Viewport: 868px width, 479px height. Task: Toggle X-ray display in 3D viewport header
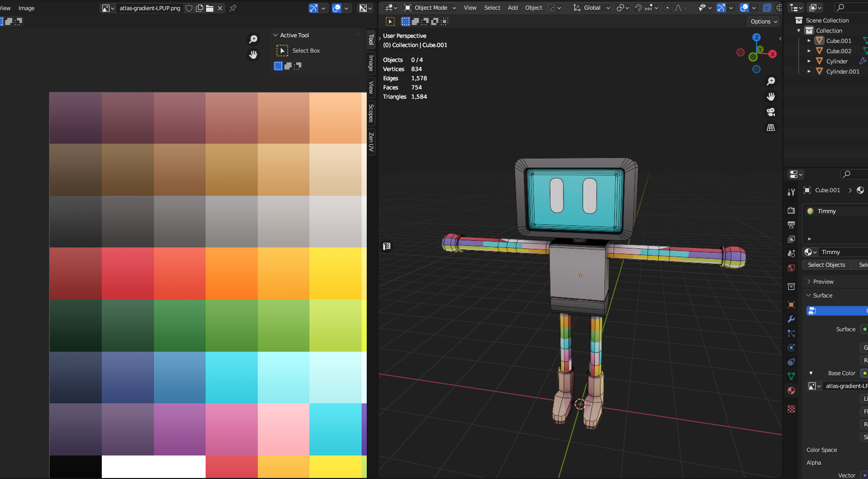pyautogui.click(x=767, y=8)
